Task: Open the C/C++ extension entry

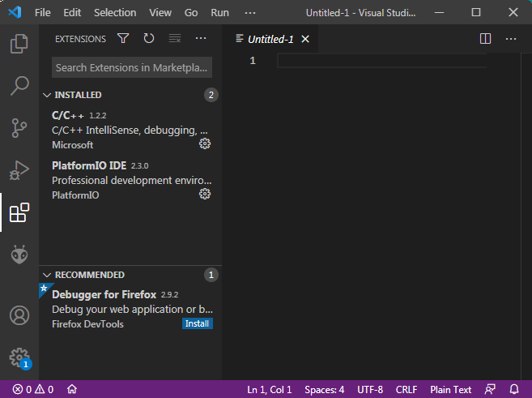Action: pyautogui.click(x=130, y=130)
